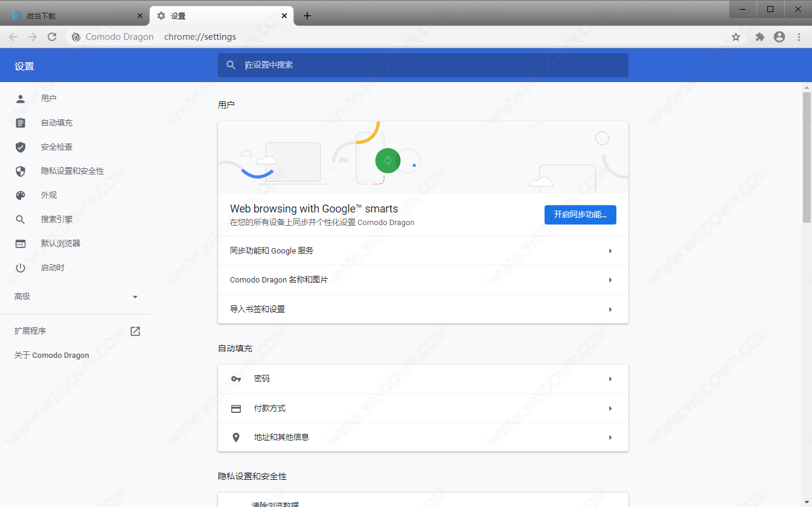Viewport: 812px width, 507px height.
Task: Open the 密码 settings row
Action: [423, 379]
